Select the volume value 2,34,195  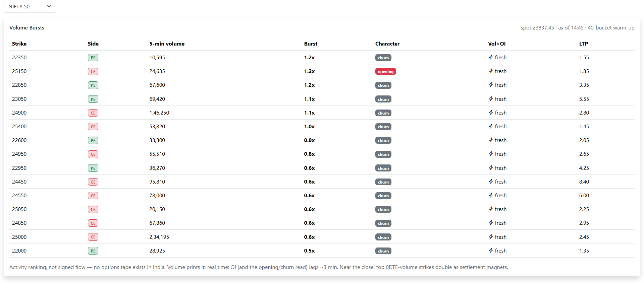(x=159, y=237)
